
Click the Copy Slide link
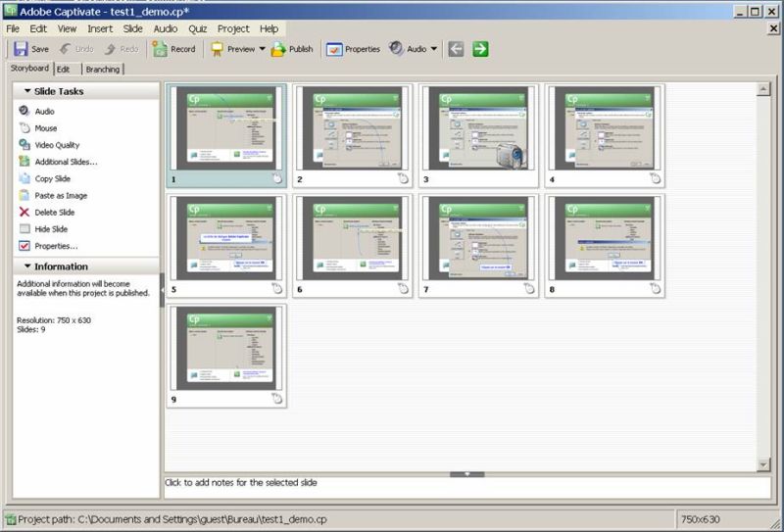[53, 178]
